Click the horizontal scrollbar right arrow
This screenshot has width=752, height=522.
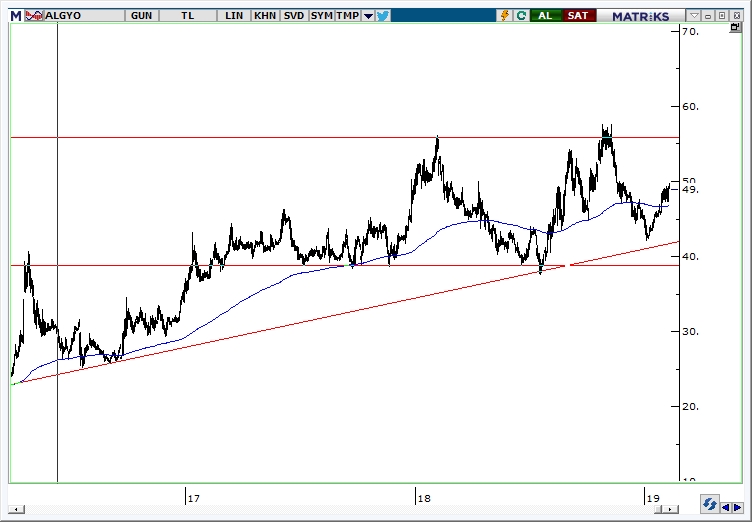[672, 510]
